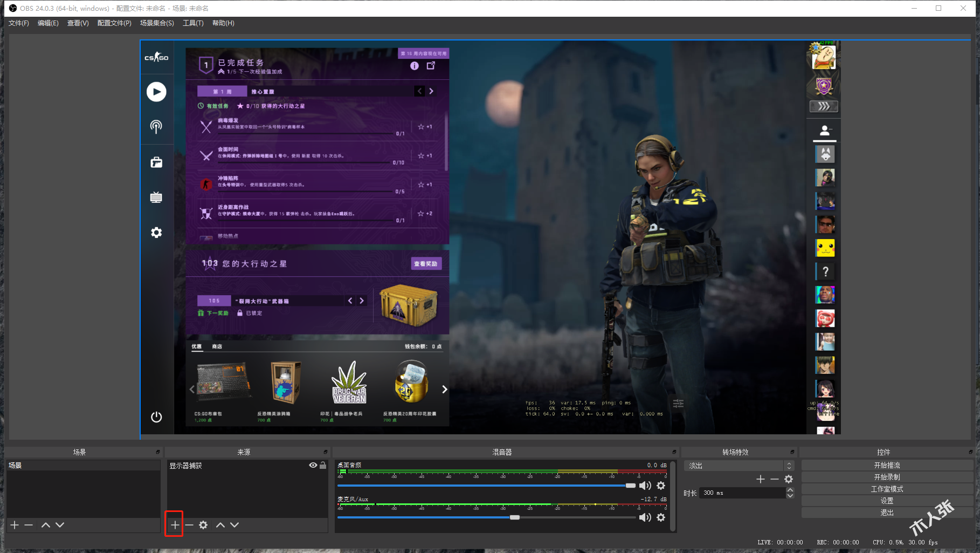Toggle lock on 显示器捕获 source

pos(323,465)
